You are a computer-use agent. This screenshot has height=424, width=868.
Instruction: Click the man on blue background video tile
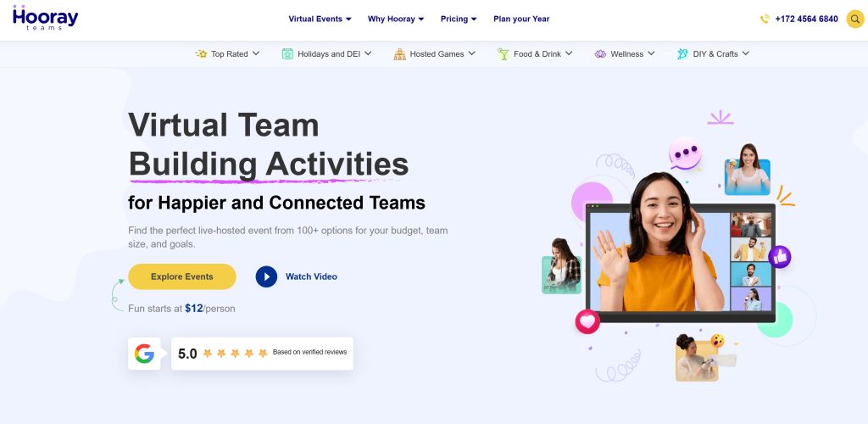[x=751, y=274]
